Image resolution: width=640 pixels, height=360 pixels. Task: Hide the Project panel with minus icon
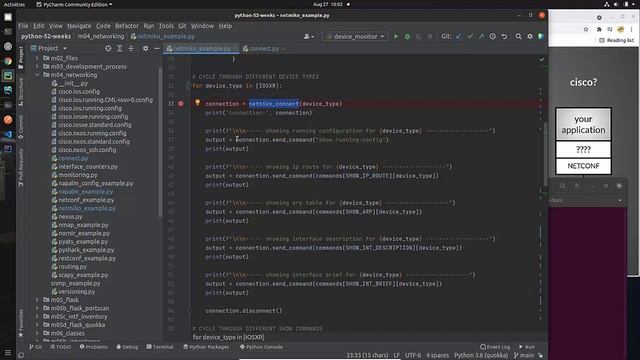coord(157,48)
